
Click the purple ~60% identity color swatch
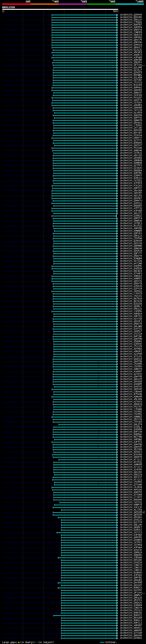click(x=73, y=4)
